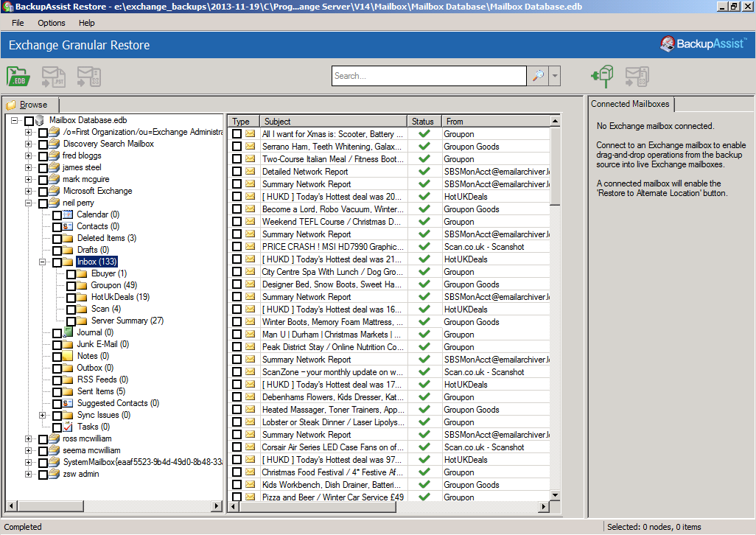756x535 pixels.
Task: Collapse the neil perry mailbox node
Action: coord(29,203)
